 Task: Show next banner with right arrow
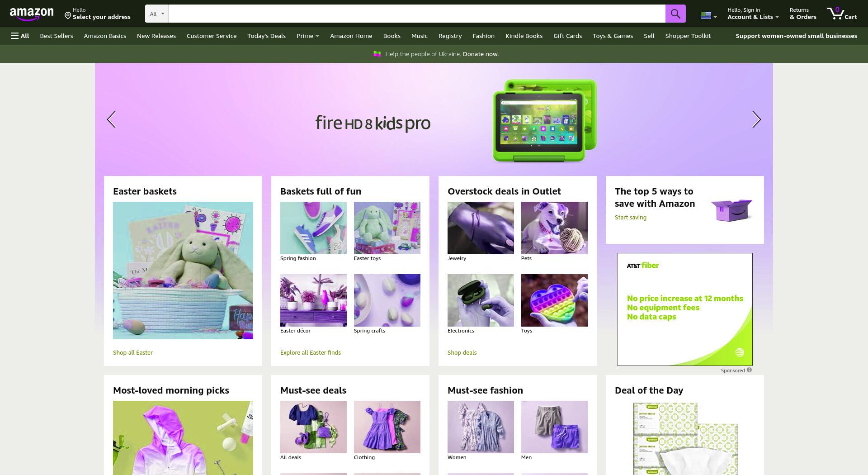click(x=756, y=119)
